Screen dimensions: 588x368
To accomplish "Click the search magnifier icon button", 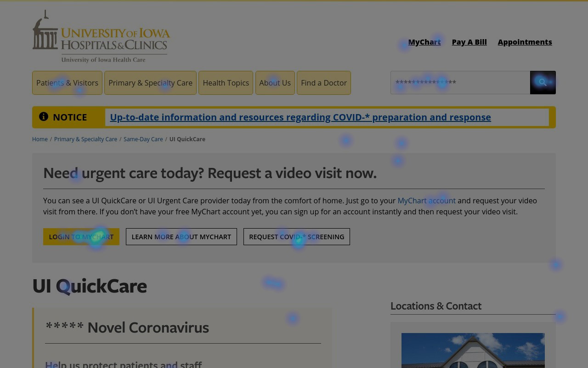I will point(543,82).
